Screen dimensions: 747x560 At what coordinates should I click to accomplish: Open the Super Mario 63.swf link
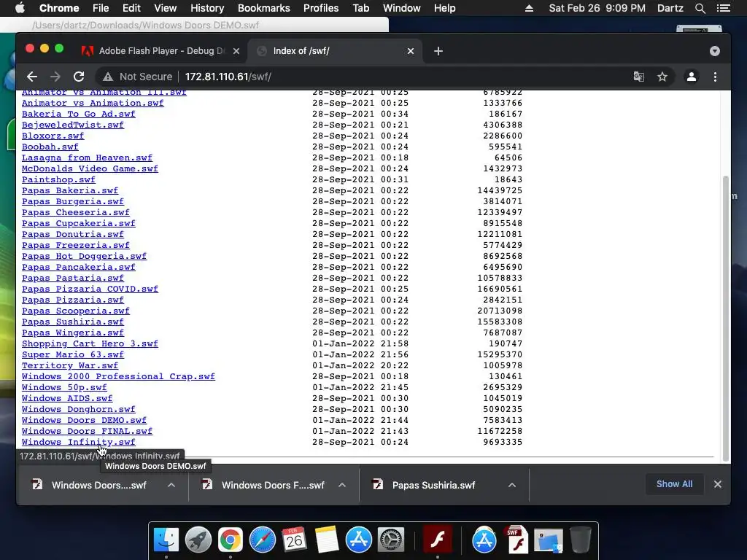[72, 355]
